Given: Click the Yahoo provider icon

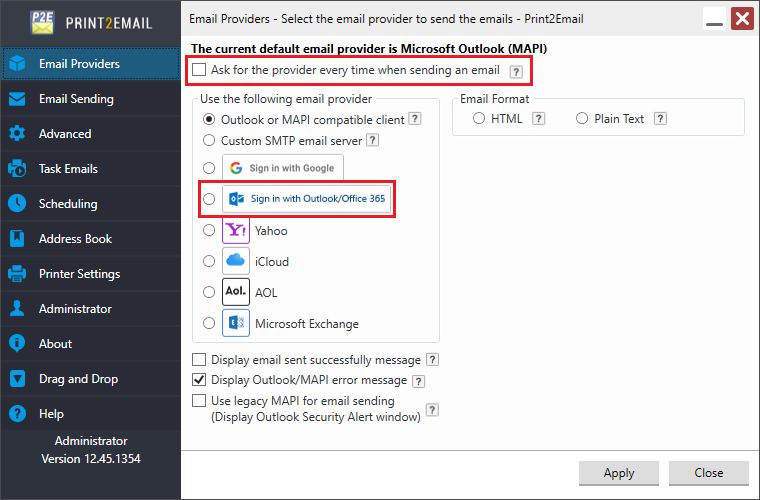Looking at the screenshot, I should point(236,230).
